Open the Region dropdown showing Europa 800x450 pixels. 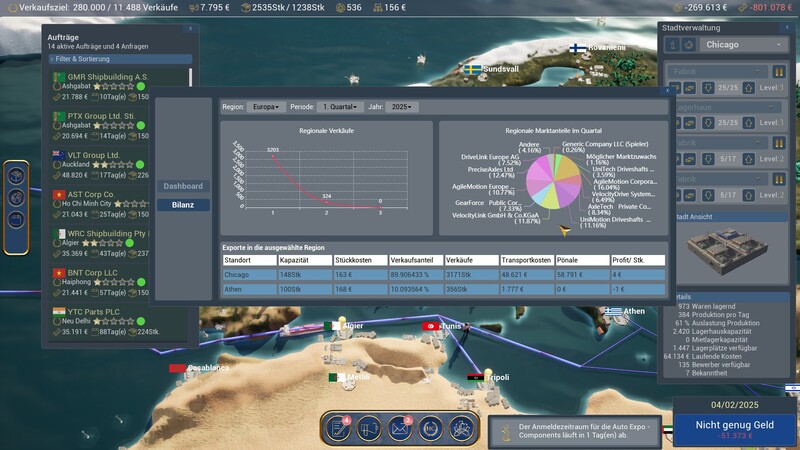pyautogui.click(x=265, y=106)
